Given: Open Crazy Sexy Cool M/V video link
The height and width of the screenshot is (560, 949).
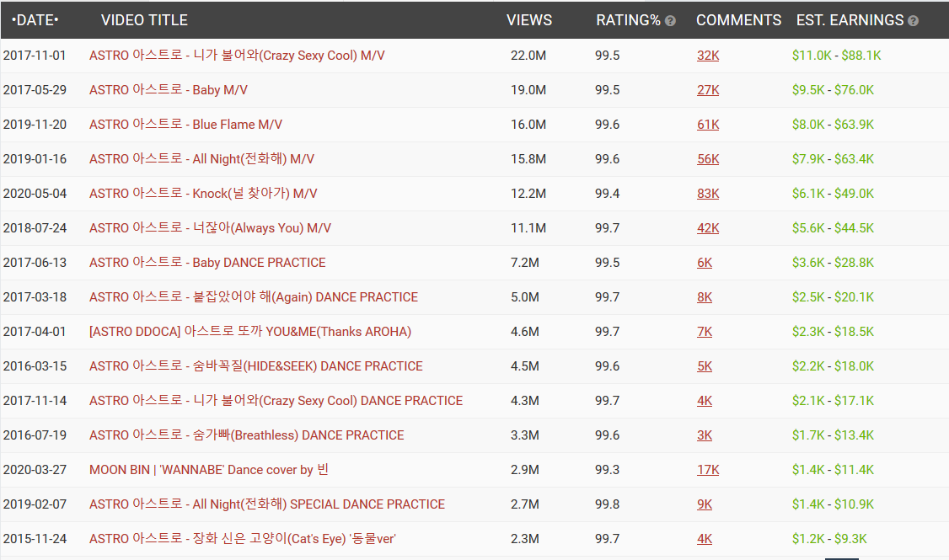Looking at the screenshot, I should [x=237, y=55].
